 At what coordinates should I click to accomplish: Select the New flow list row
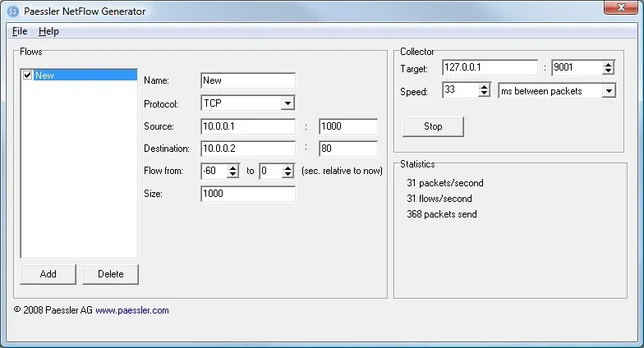(79, 76)
